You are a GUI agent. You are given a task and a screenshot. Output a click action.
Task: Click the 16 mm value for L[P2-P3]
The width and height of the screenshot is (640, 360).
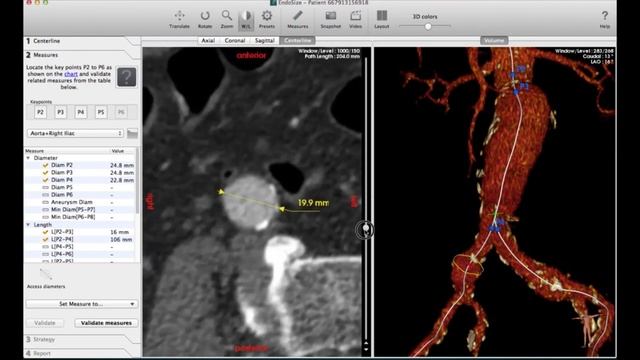pos(120,232)
